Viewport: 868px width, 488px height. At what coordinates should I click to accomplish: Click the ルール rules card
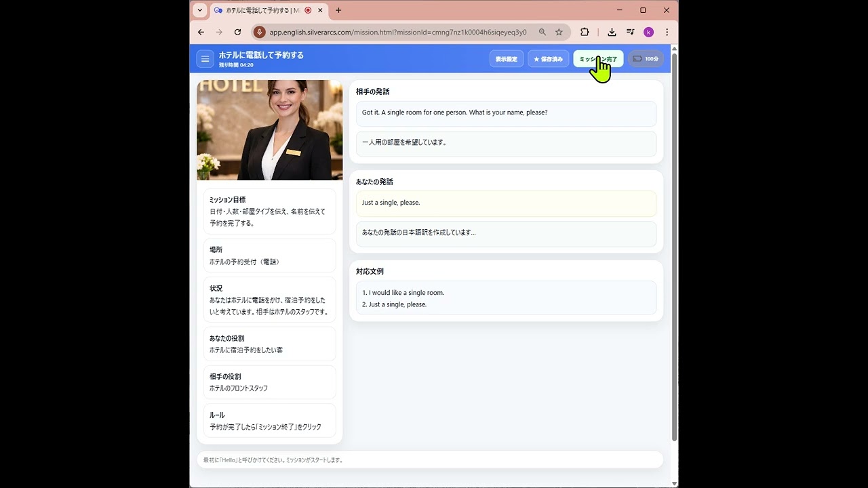[x=270, y=421]
